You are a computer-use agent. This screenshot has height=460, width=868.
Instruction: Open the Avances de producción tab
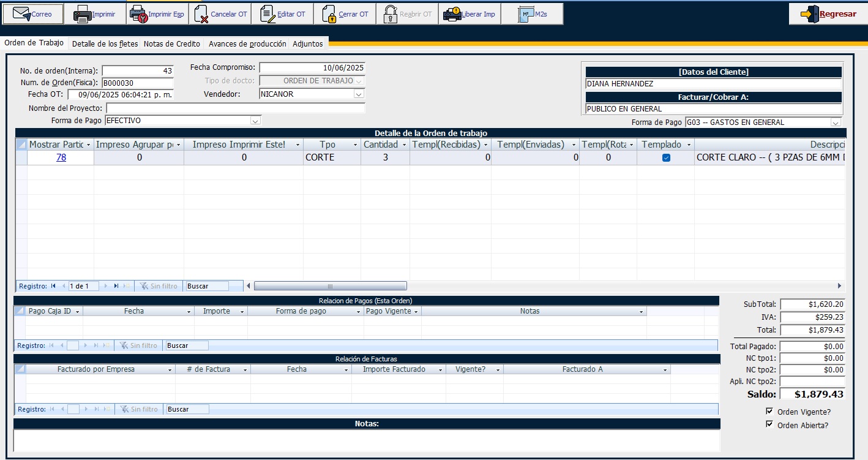[x=247, y=44]
